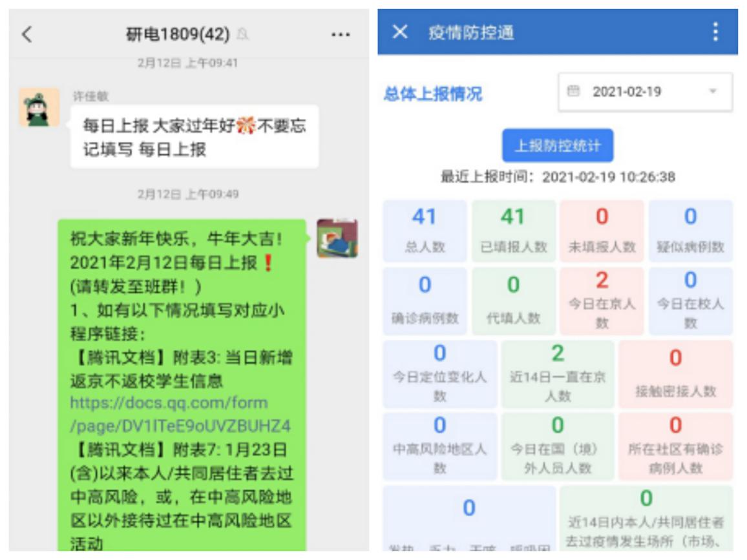Tap the mute bell icon beside group name

(x=243, y=35)
